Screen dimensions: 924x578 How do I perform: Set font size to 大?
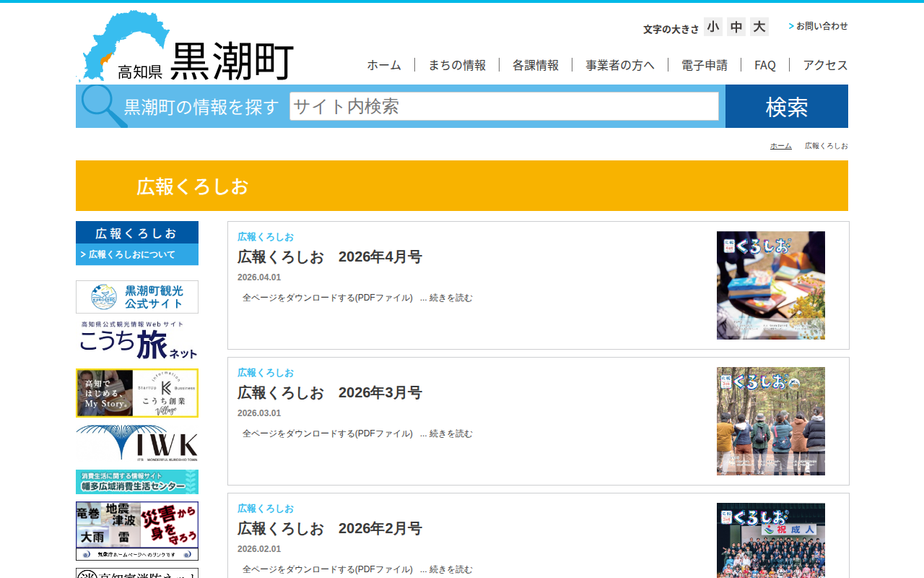(x=759, y=27)
